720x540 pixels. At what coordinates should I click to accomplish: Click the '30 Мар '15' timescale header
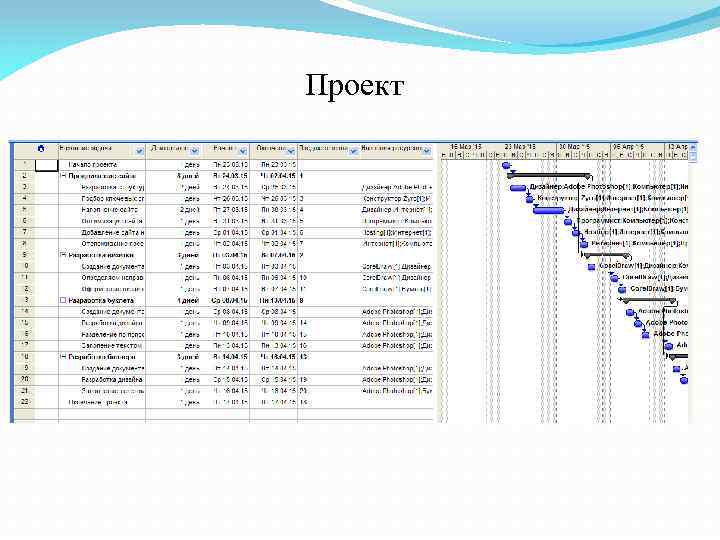click(x=574, y=147)
